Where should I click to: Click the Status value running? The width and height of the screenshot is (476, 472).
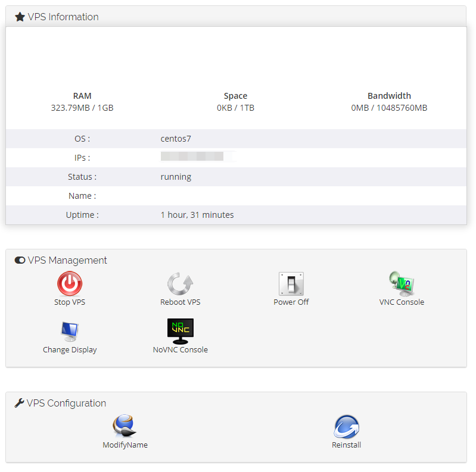click(x=176, y=177)
